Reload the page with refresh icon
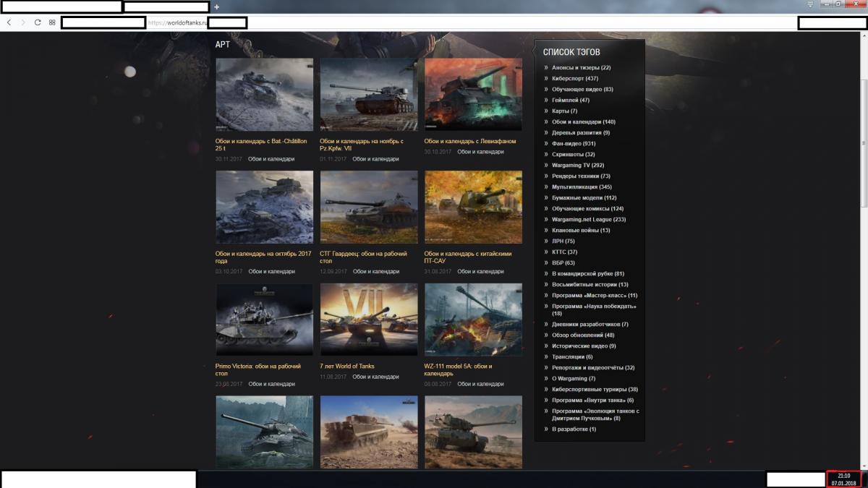 38,22
